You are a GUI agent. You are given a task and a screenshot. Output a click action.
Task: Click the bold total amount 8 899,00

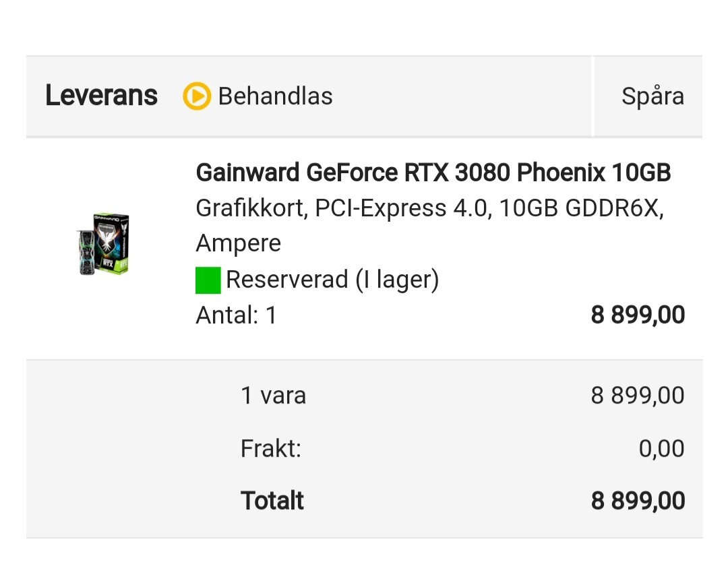pos(638,501)
